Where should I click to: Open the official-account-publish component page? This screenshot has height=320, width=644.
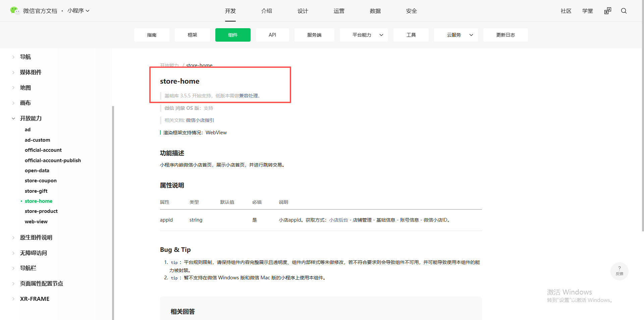pyautogui.click(x=53, y=161)
